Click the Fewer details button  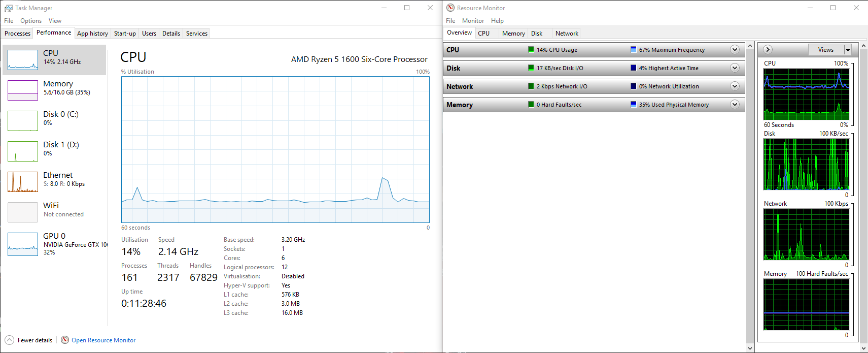[x=29, y=340]
